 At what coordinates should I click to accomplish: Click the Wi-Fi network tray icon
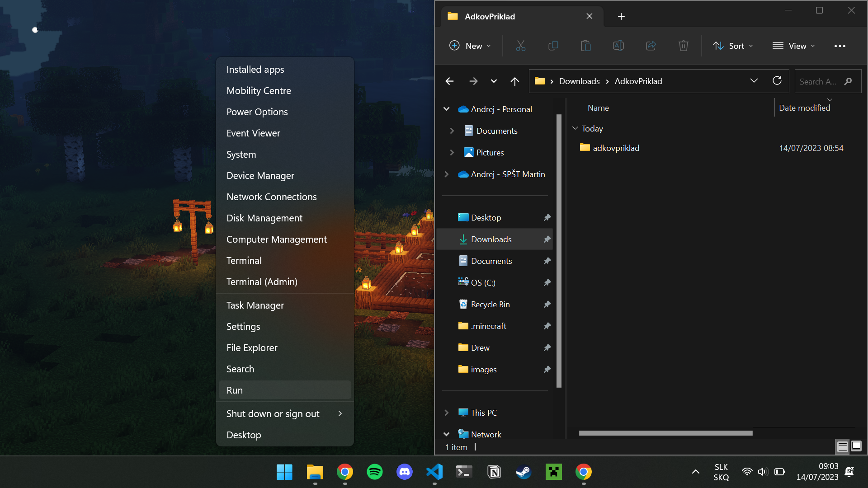pyautogui.click(x=747, y=472)
